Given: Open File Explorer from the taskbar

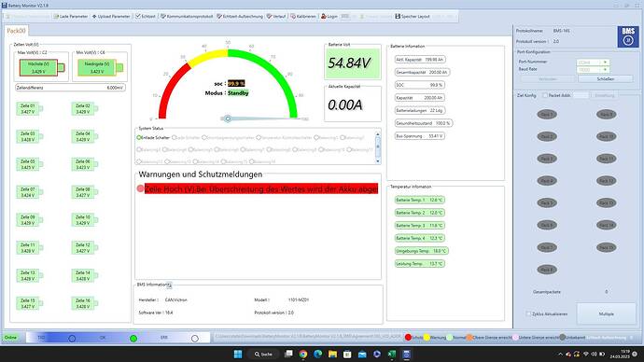Looking at the screenshot, I should point(332,355).
